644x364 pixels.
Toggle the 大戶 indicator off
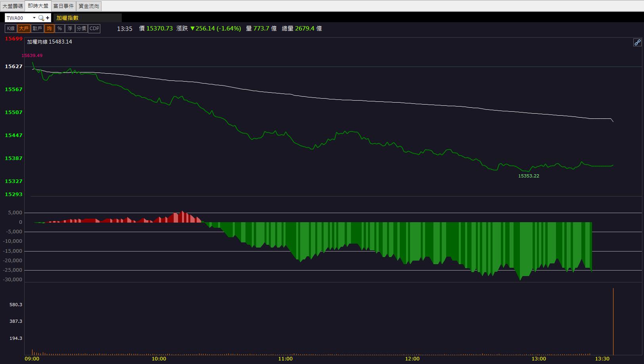pyautogui.click(x=24, y=29)
